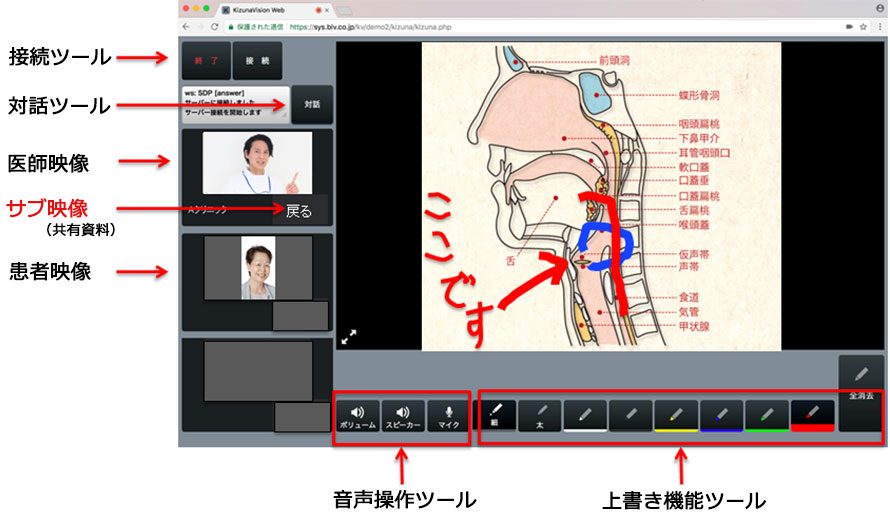Viewport: 890px width, 519px height.
Task: Pick the red pen
Action: pyautogui.click(x=812, y=416)
